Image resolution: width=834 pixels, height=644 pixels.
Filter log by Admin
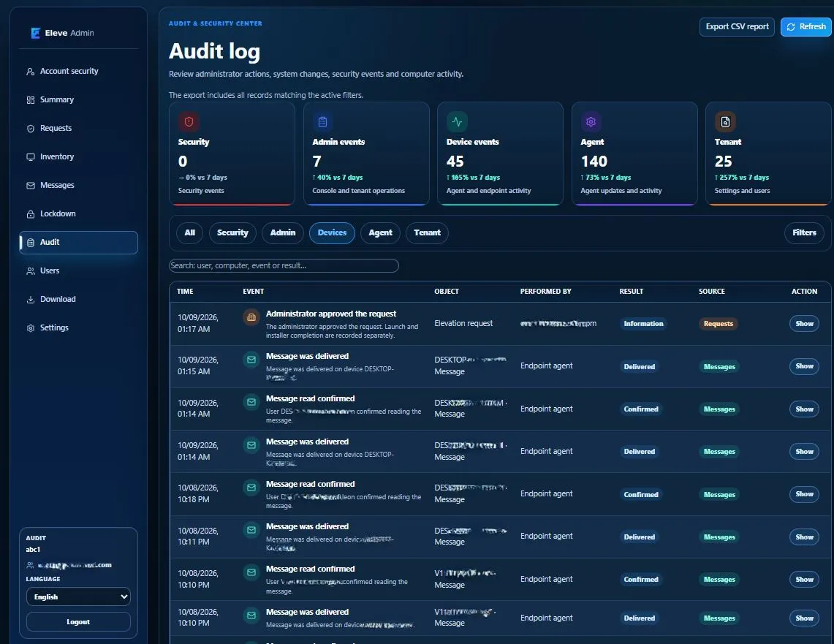tap(282, 233)
